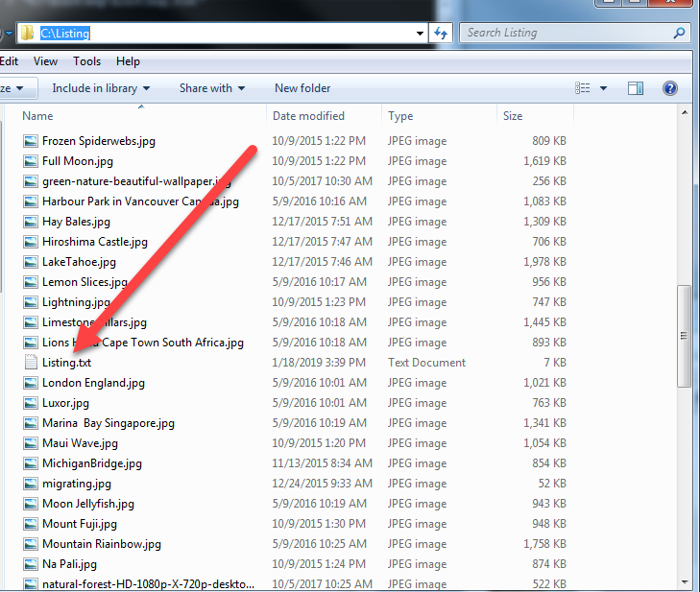The image size is (700, 592).
Task: Sort files by Size column header
Action: click(513, 116)
